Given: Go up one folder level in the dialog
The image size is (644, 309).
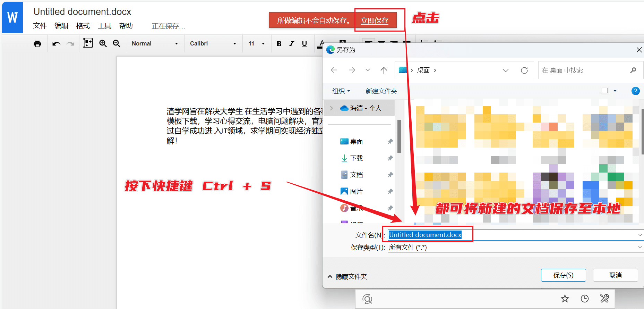Looking at the screenshot, I should pyautogui.click(x=384, y=70).
